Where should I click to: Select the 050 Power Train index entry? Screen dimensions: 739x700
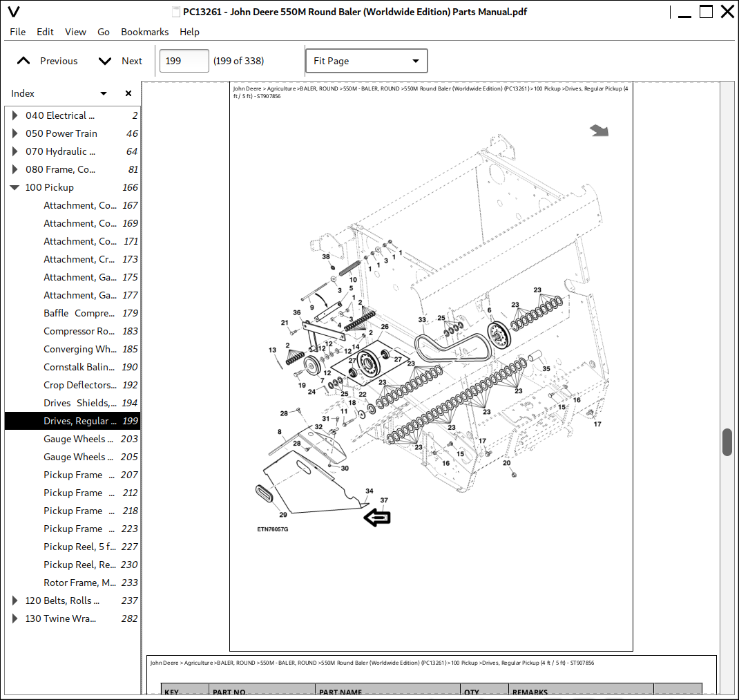pos(73,133)
